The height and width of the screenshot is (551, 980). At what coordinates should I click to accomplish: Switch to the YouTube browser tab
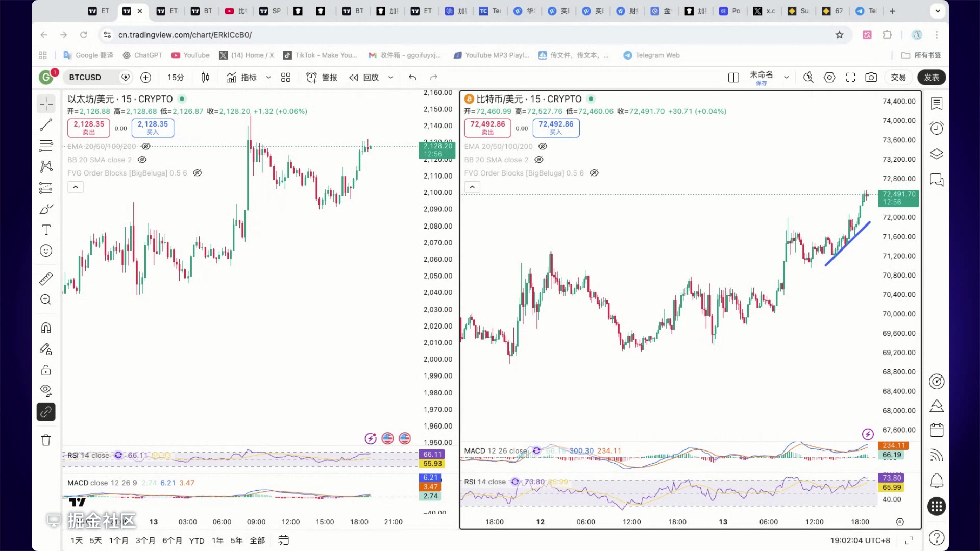coord(235,11)
